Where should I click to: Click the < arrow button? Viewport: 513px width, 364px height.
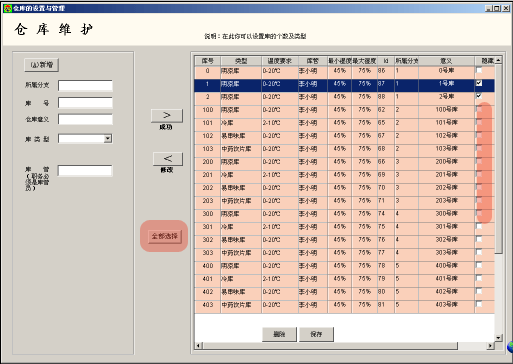(168, 159)
